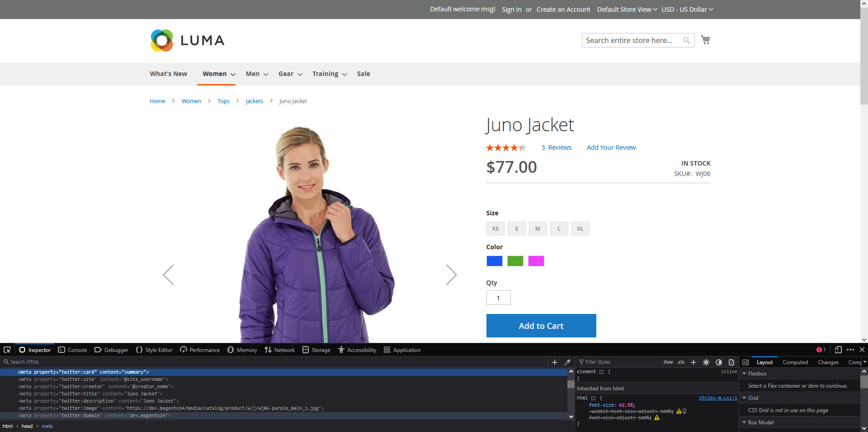Screen dimensions: 868x432
Task: Select the Computed sidebar tab
Action: (795, 362)
